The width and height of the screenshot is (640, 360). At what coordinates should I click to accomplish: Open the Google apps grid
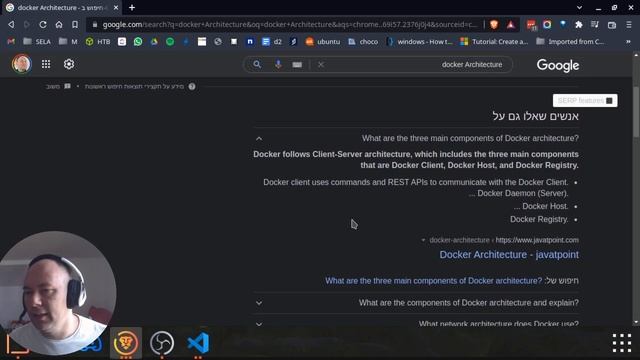(46, 64)
